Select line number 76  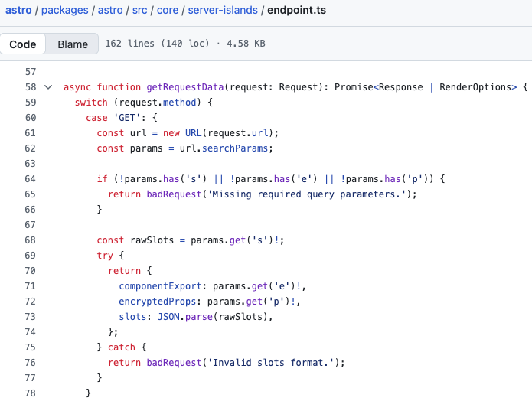tap(31, 363)
